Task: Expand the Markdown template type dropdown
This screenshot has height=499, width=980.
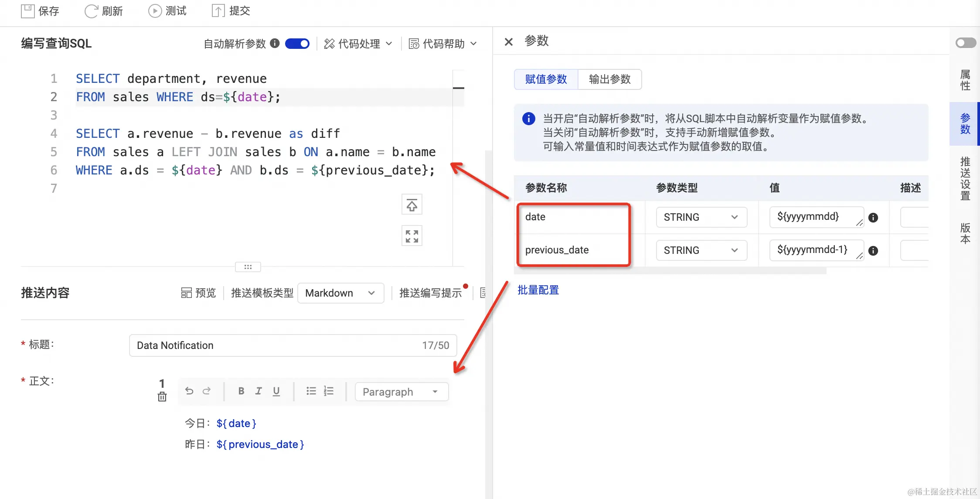Action: pos(340,293)
